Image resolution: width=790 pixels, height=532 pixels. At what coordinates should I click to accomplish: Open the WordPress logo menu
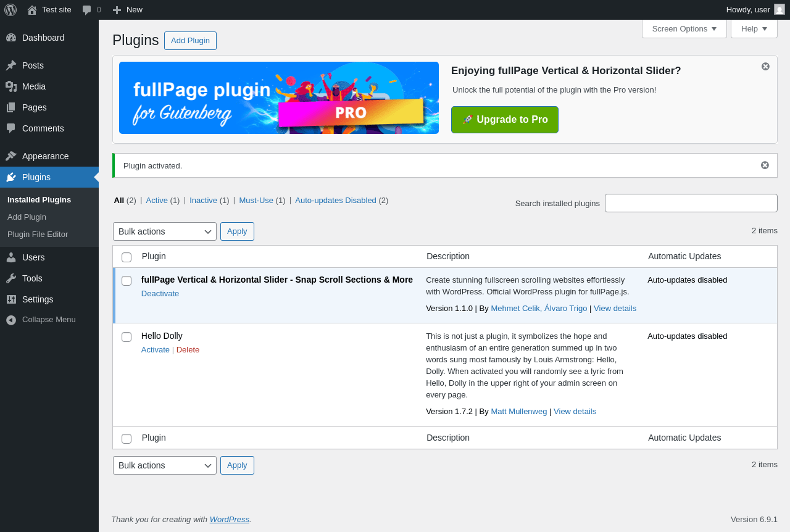(x=10, y=10)
